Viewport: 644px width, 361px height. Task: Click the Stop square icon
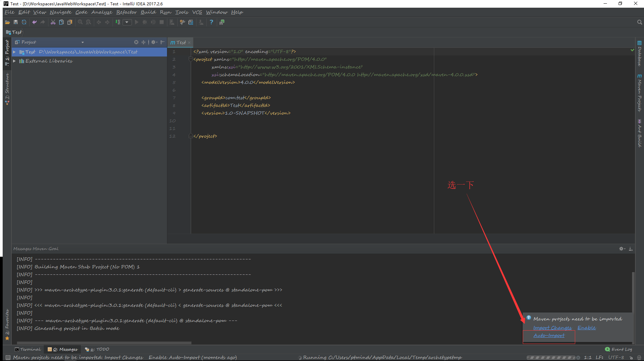pyautogui.click(x=162, y=22)
